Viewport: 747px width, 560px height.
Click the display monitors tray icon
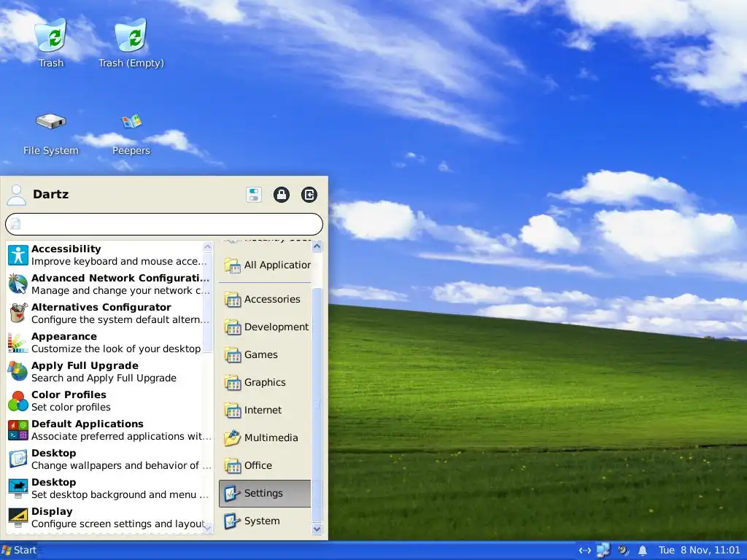click(603, 551)
